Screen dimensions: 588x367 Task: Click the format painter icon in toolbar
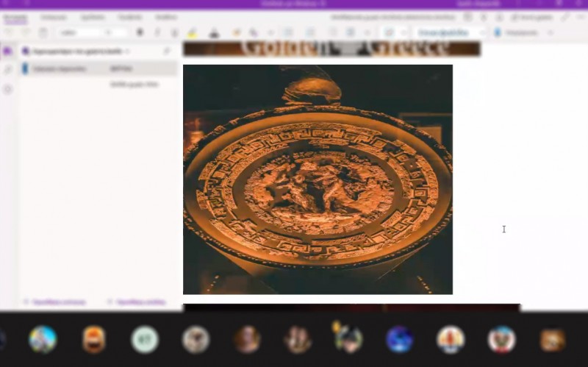(x=237, y=32)
